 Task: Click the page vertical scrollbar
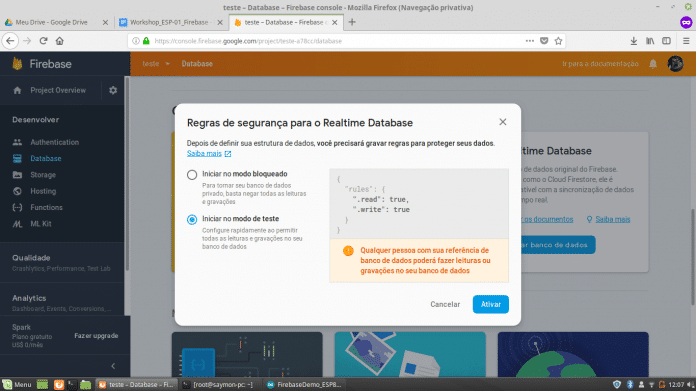coord(693,257)
